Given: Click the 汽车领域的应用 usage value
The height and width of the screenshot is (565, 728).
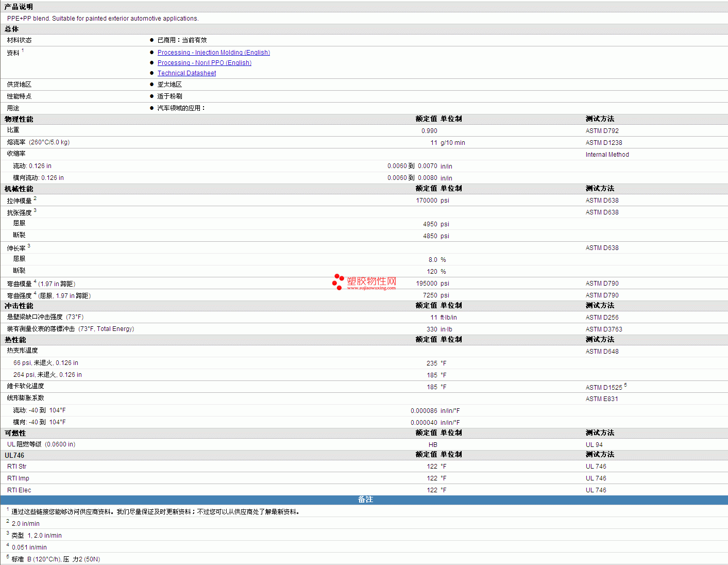Looking at the screenshot, I should coord(181,108).
